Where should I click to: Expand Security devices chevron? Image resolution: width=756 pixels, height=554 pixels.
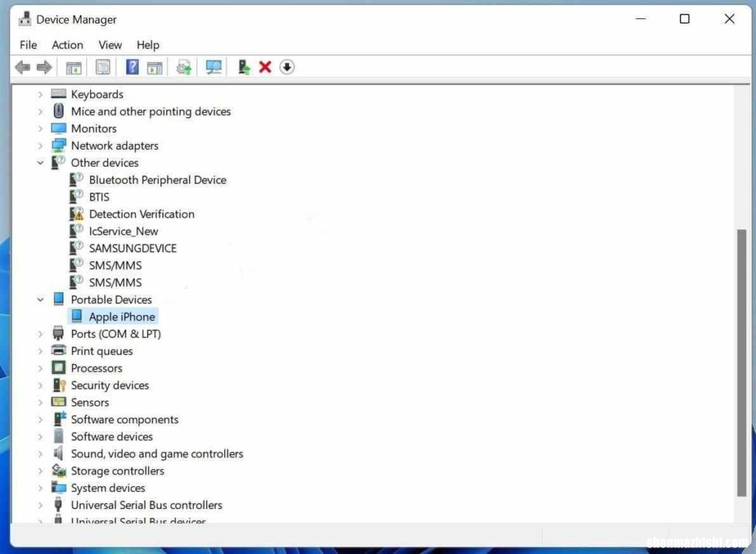41,385
